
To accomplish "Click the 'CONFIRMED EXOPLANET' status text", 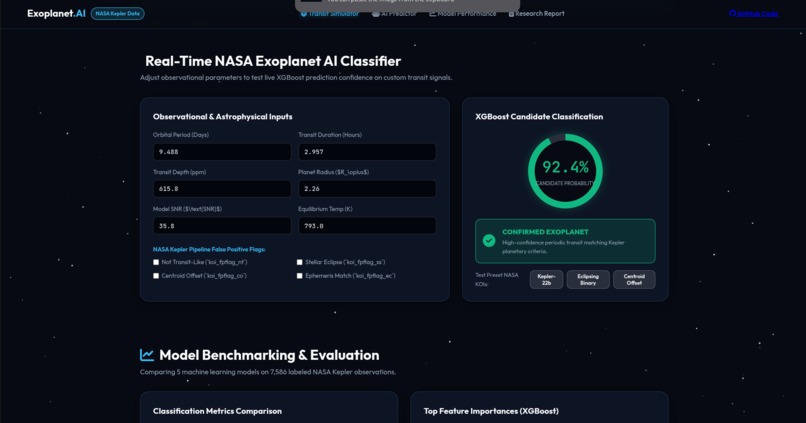I will (545, 232).
